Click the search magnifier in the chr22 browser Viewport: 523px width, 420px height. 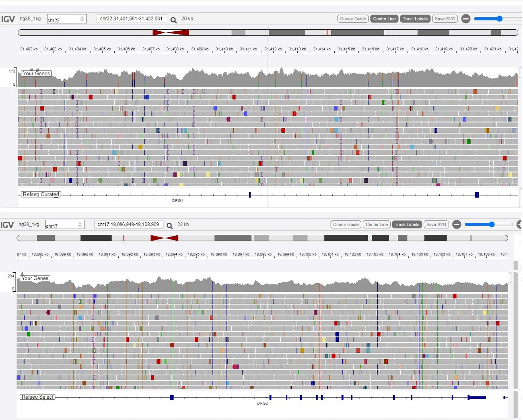coord(173,20)
